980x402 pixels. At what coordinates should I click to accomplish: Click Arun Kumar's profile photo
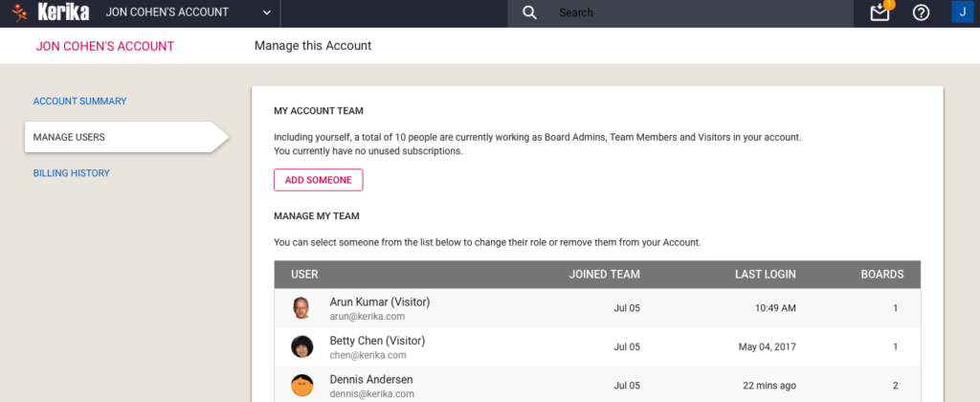click(301, 308)
